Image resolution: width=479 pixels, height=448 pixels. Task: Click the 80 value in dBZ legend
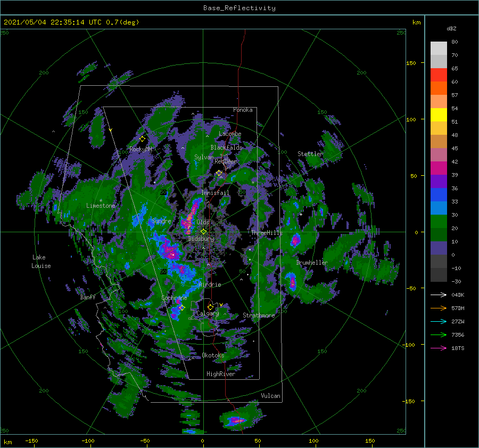455,42
